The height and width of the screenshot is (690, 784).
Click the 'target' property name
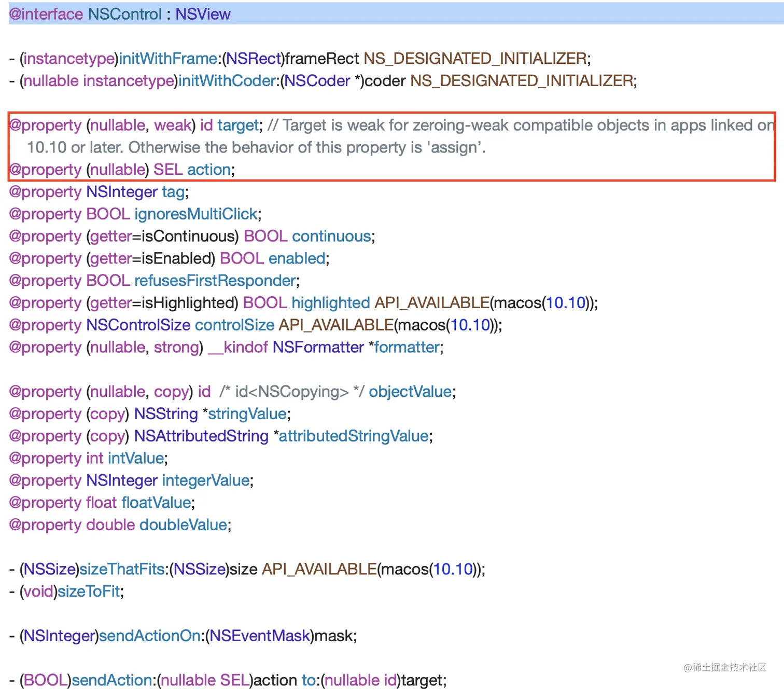[238, 126]
